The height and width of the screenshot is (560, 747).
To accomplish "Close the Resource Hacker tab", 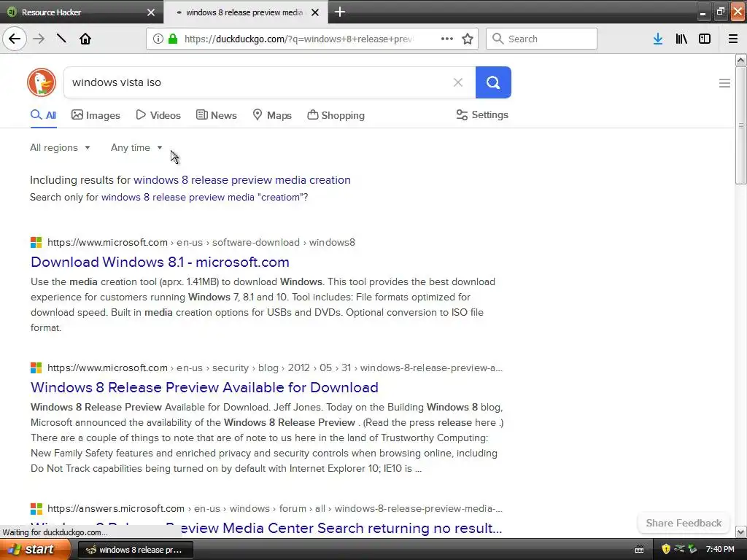I will coord(150,12).
